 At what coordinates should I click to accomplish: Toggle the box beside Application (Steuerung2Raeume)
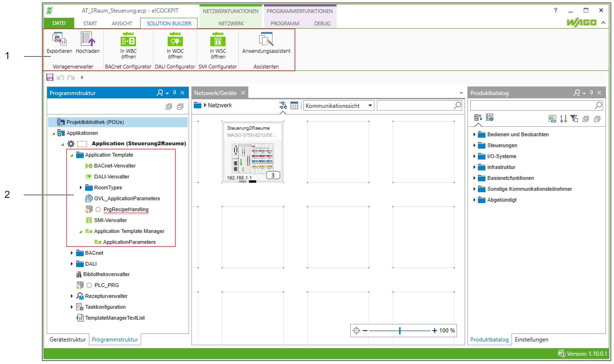click(82, 144)
